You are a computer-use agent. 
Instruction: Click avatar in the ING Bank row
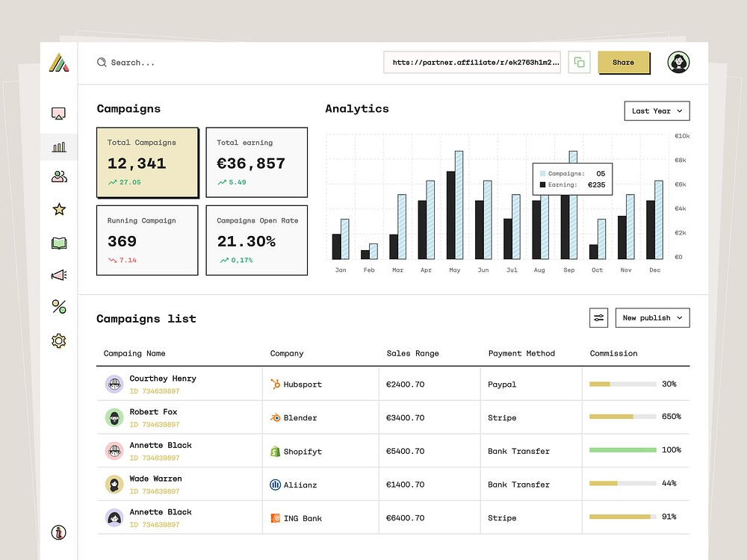tap(114, 517)
